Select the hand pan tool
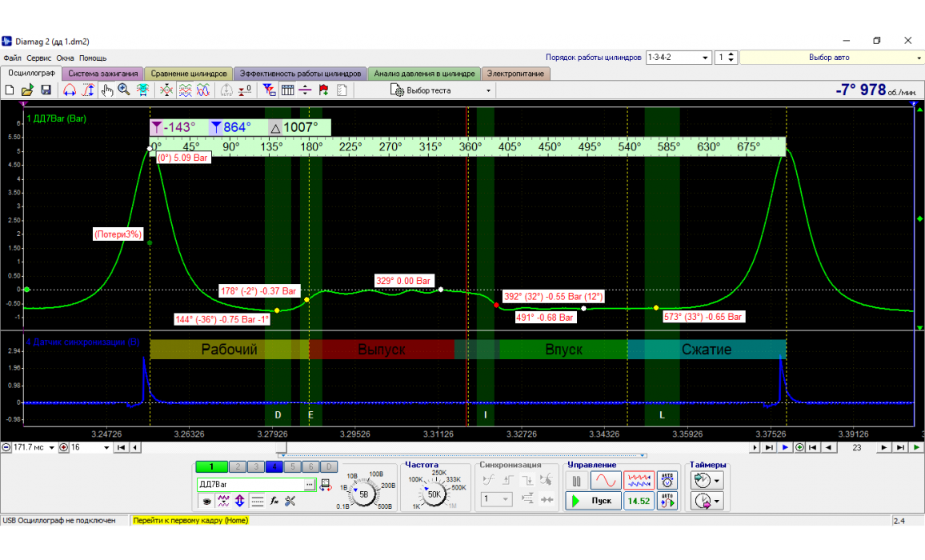 tap(107, 90)
